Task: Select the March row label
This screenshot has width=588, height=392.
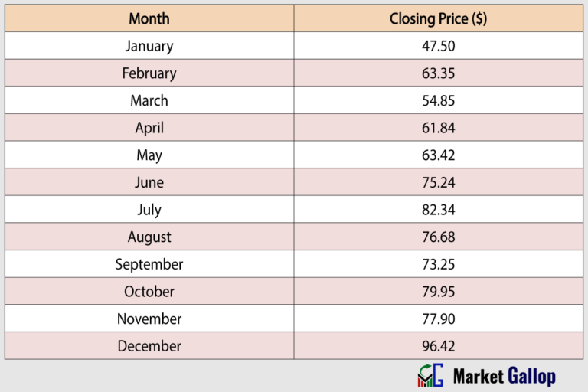Action: coord(149,100)
